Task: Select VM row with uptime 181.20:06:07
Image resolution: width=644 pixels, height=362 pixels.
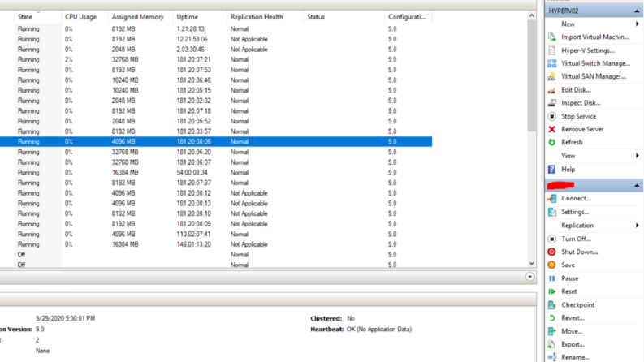Action: pos(216,162)
